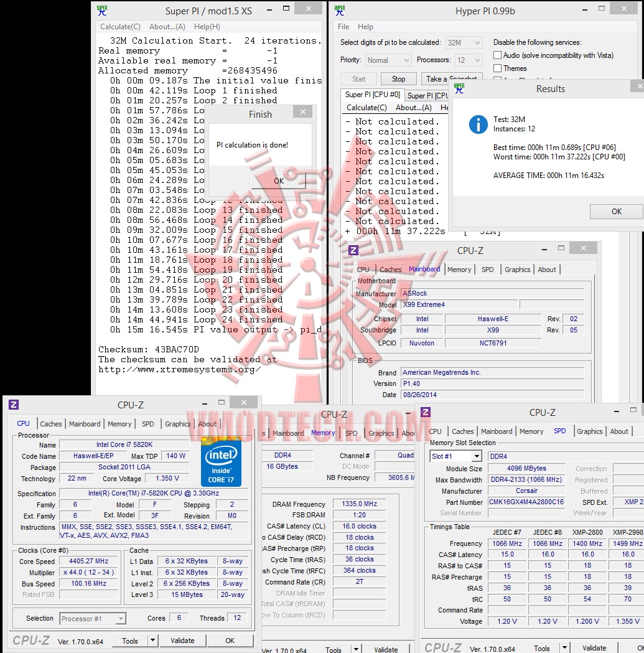The height and width of the screenshot is (653, 644).
Task: Open Caches tab in CPU-Z Mainboard window
Action: [390, 270]
